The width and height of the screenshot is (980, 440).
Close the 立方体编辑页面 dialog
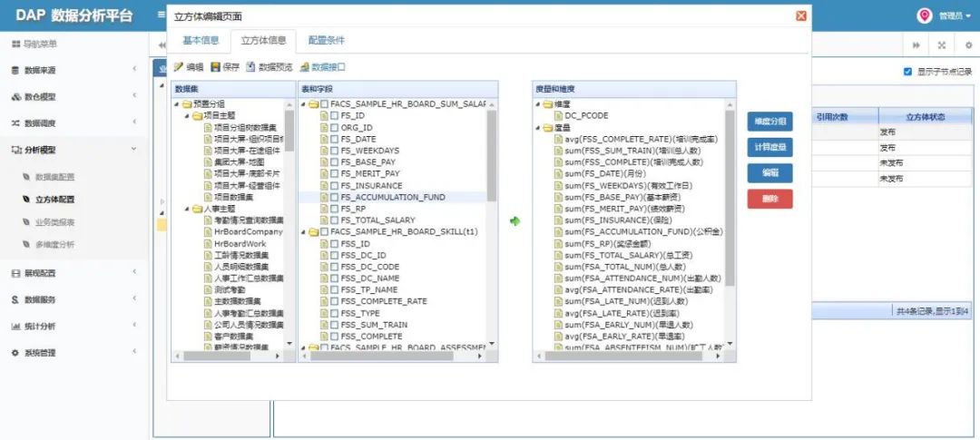(x=800, y=16)
